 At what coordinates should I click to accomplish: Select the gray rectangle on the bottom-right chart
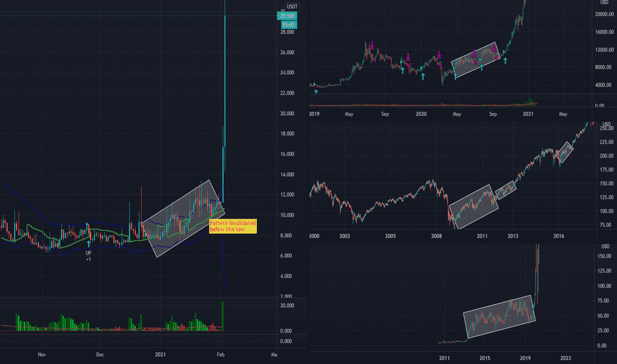coord(499,317)
